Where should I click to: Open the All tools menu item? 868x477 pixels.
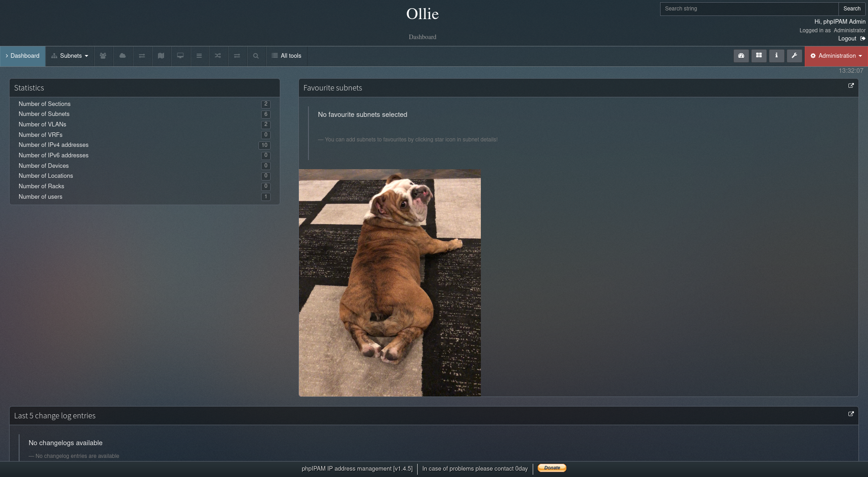pyautogui.click(x=287, y=56)
